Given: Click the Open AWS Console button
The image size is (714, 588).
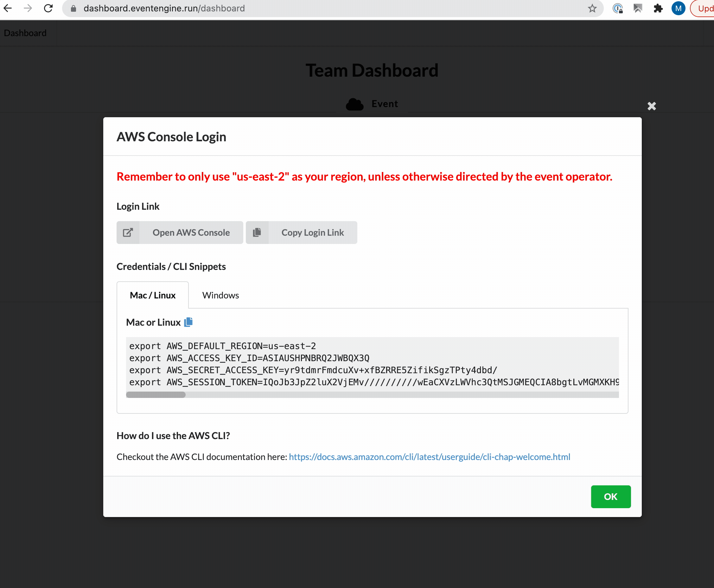Looking at the screenshot, I should pos(180,232).
